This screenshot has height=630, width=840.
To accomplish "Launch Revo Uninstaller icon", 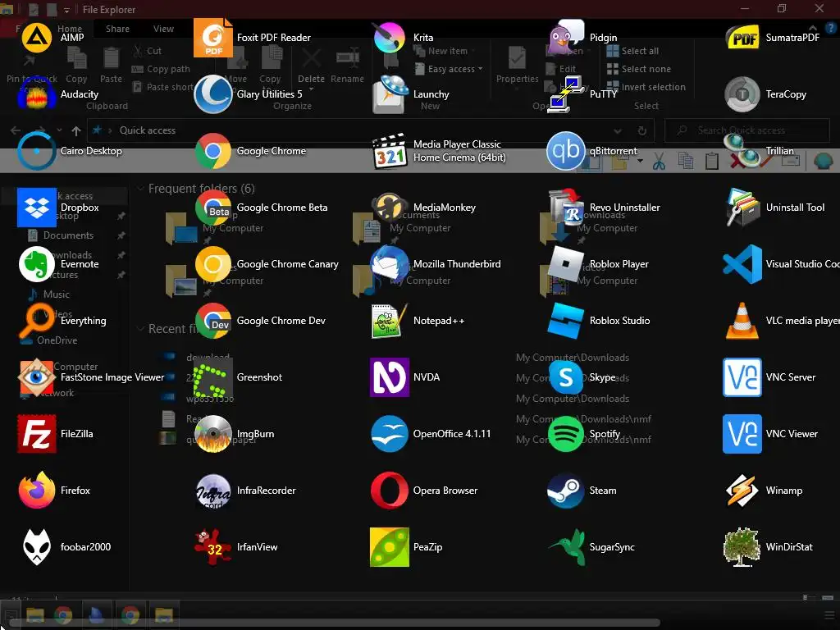I will [566, 208].
